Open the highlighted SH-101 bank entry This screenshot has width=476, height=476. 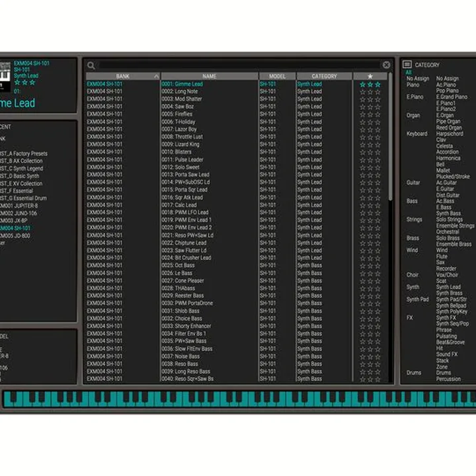pos(15,228)
